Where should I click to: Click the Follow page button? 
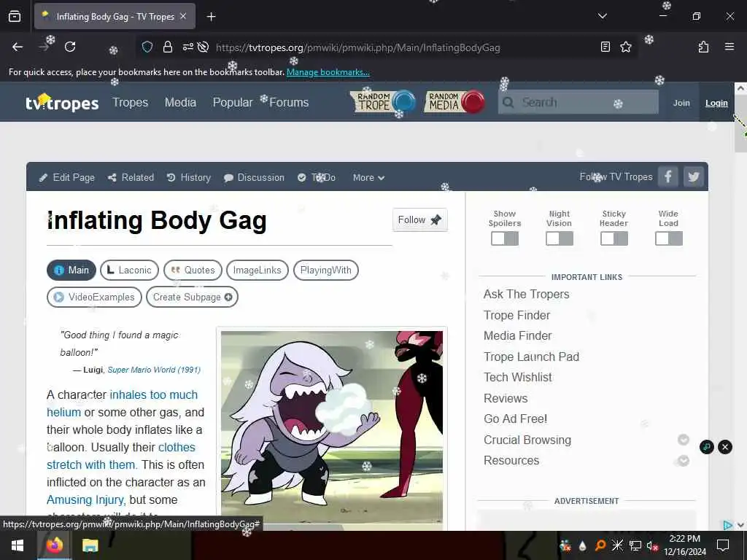coord(419,219)
